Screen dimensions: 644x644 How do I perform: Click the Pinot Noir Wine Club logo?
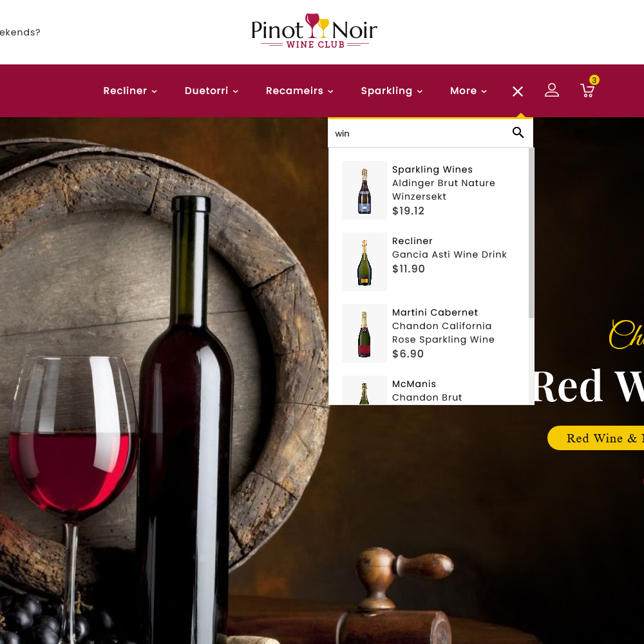click(x=314, y=32)
